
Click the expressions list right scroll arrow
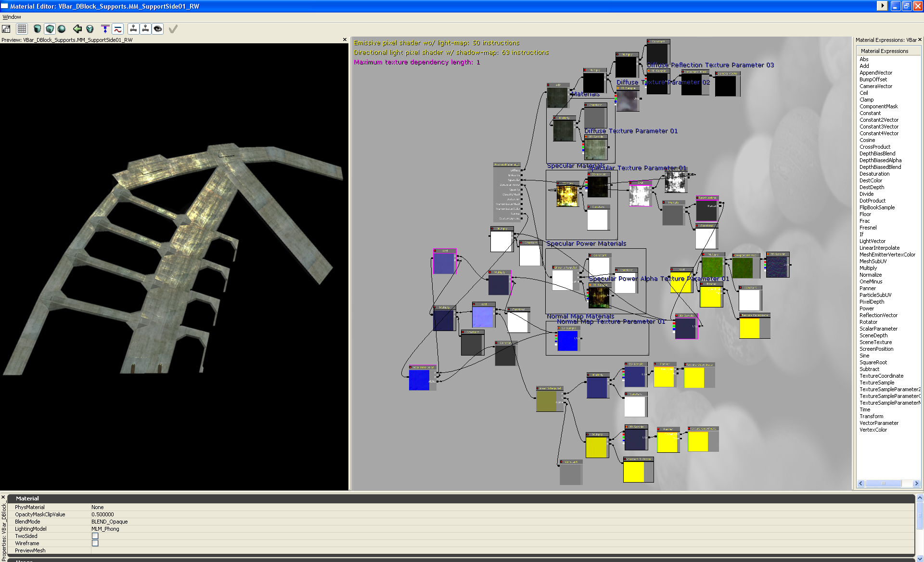(x=916, y=483)
